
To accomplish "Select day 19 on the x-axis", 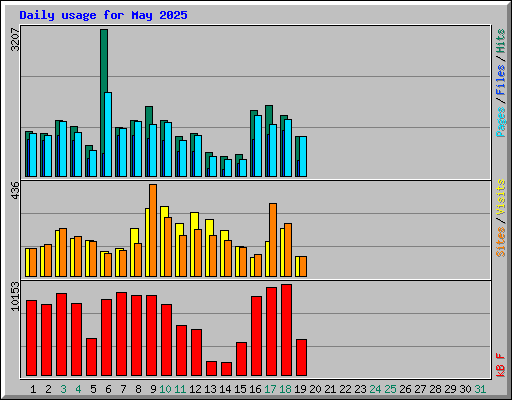I will pos(300,389).
